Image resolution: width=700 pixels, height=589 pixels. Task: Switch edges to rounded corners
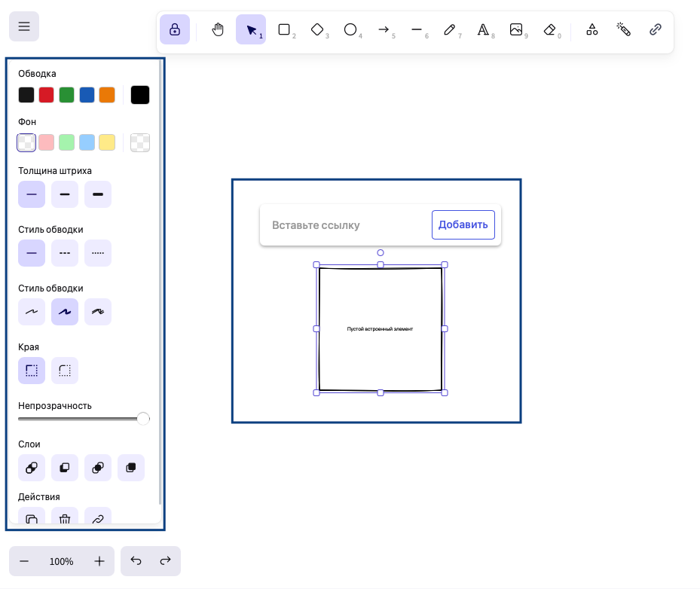pyautogui.click(x=65, y=371)
